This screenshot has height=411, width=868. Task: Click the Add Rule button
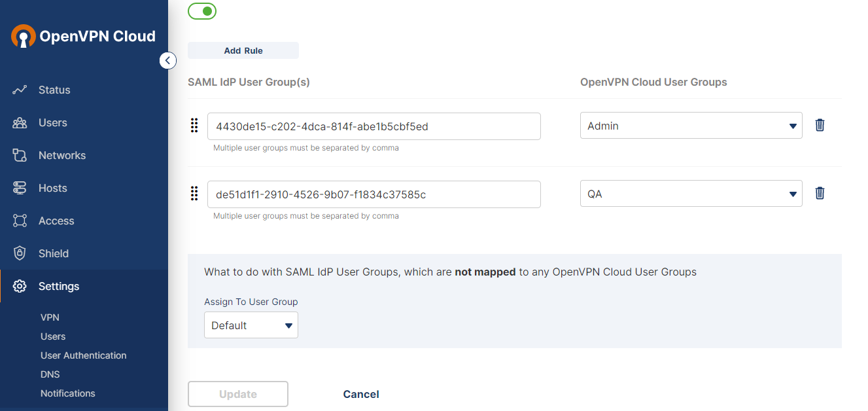coord(243,50)
